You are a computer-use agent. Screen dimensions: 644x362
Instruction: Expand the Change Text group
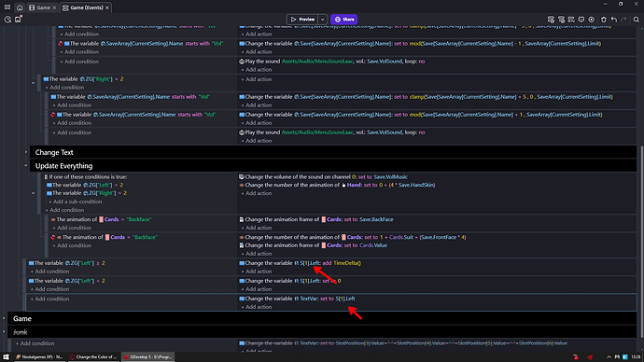point(26,152)
